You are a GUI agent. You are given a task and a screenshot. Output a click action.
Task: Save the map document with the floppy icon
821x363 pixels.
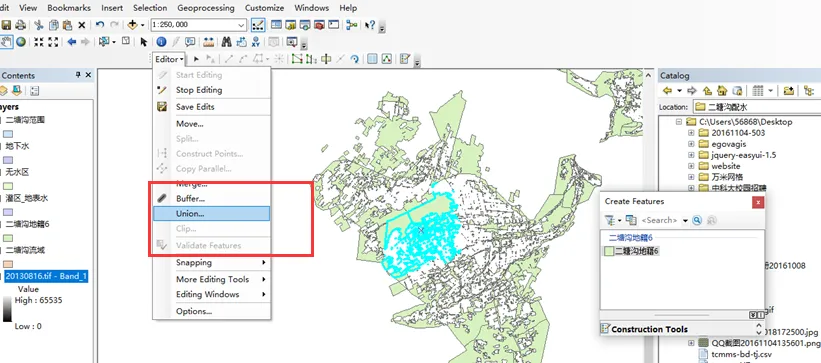click(6, 25)
